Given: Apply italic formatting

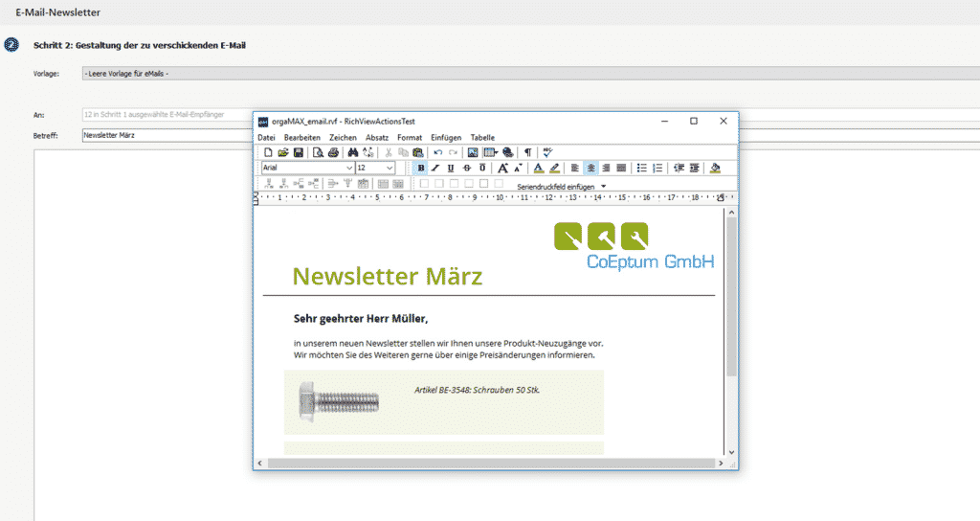Looking at the screenshot, I should (435, 169).
